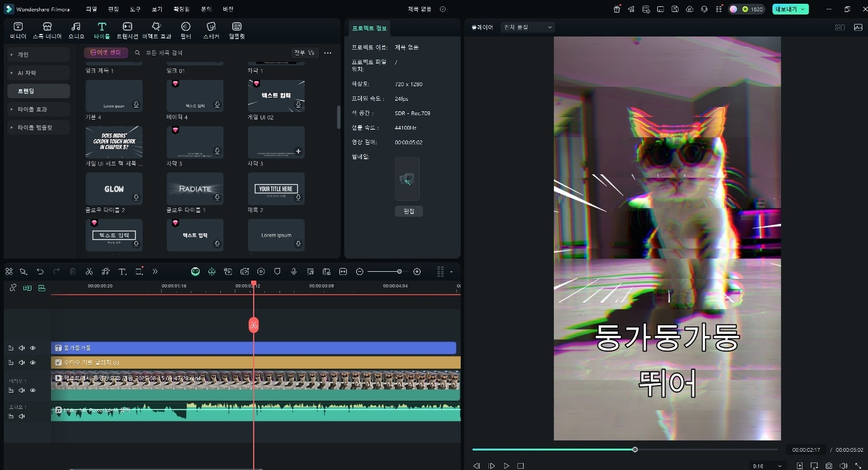Click the preview playback progress slider handle
This screenshot has width=868, height=470.
point(635,449)
